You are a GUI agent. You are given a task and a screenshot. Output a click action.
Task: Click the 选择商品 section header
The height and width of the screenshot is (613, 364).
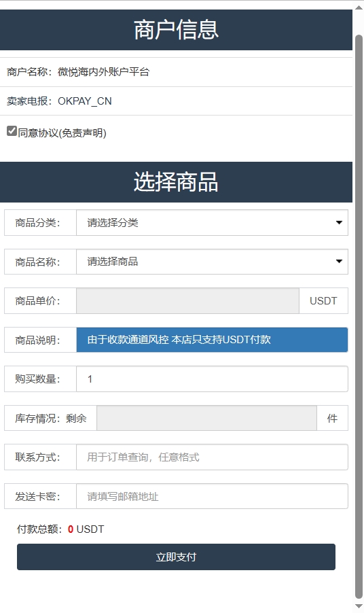176,182
